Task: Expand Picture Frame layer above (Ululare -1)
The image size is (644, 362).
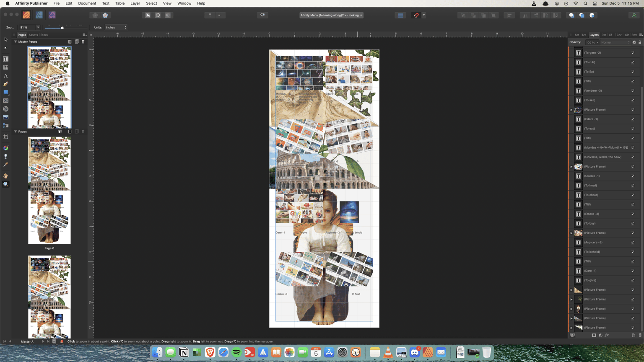Action: [x=571, y=167]
